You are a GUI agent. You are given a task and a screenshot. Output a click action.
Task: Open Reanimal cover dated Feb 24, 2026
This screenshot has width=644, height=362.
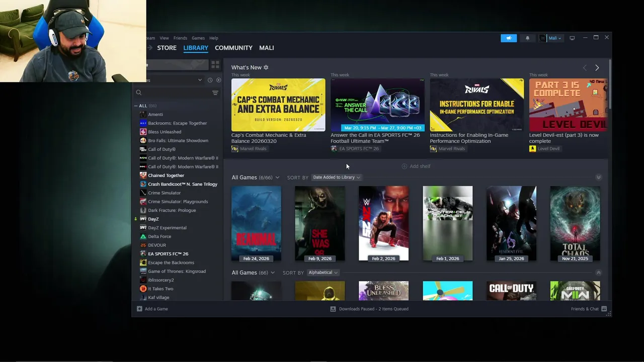tap(256, 224)
